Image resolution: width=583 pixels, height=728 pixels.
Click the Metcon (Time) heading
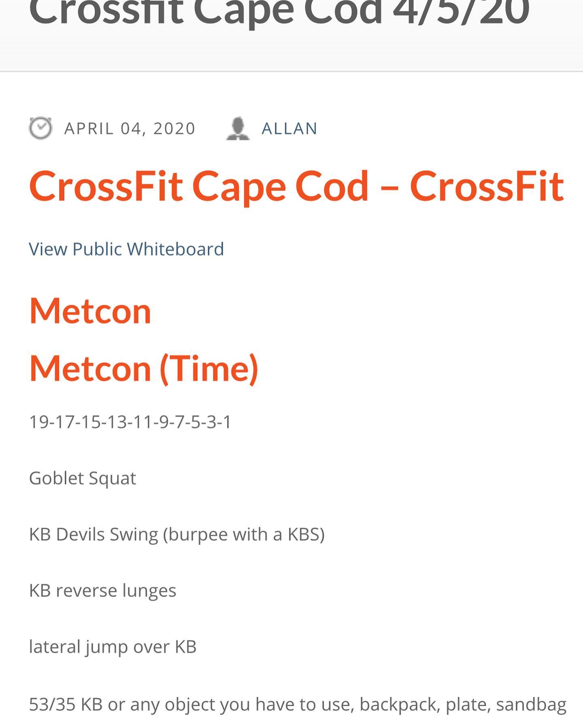coord(144,368)
